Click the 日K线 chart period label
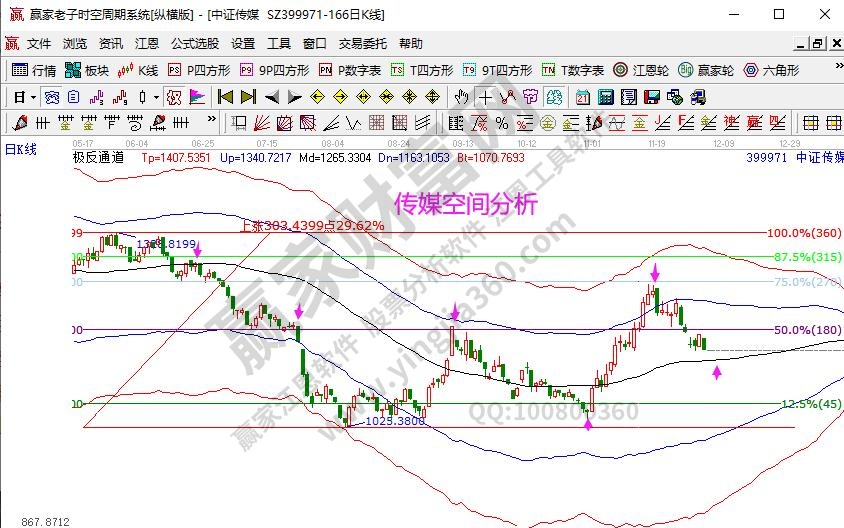Viewport: 844px width, 528px height. coord(21,149)
